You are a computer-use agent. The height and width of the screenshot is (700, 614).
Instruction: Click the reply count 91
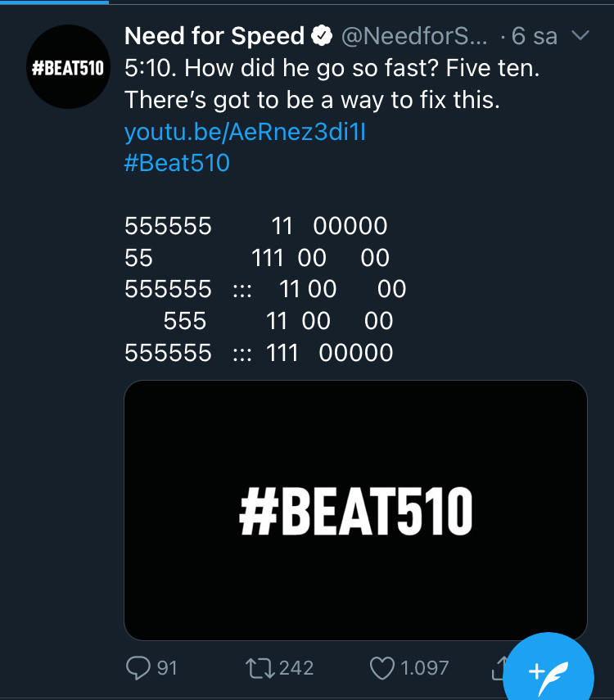click(167, 669)
